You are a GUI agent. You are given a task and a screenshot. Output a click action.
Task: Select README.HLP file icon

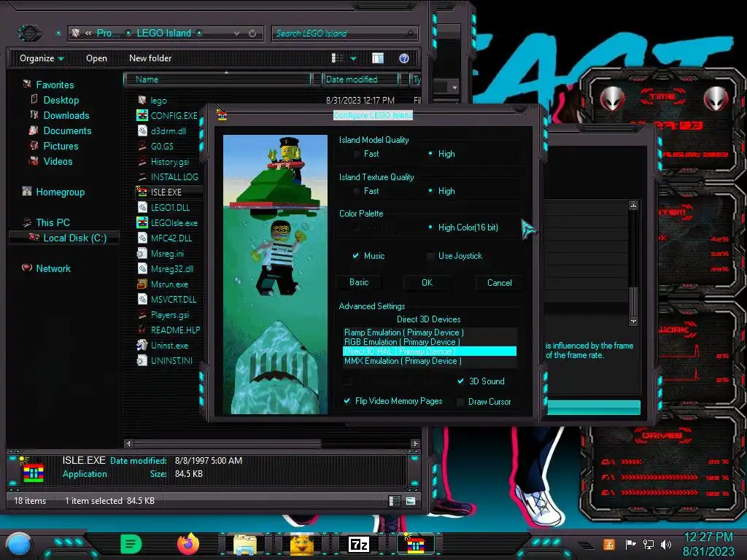point(142,330)
